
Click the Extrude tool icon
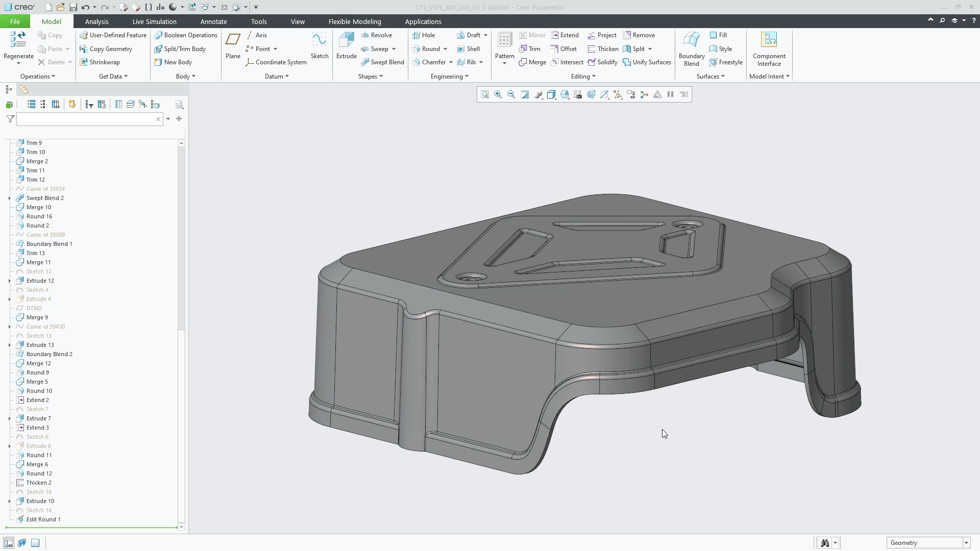point(346,46)
